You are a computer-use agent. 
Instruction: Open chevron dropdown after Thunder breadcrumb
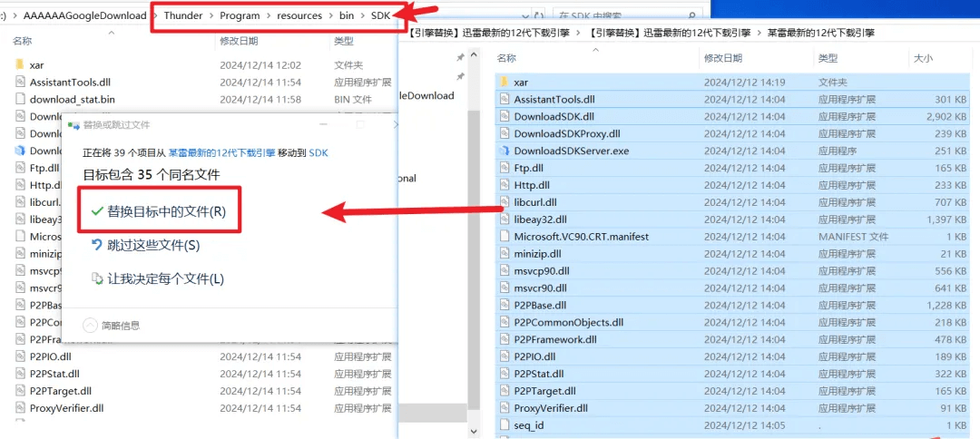point(210,15)
